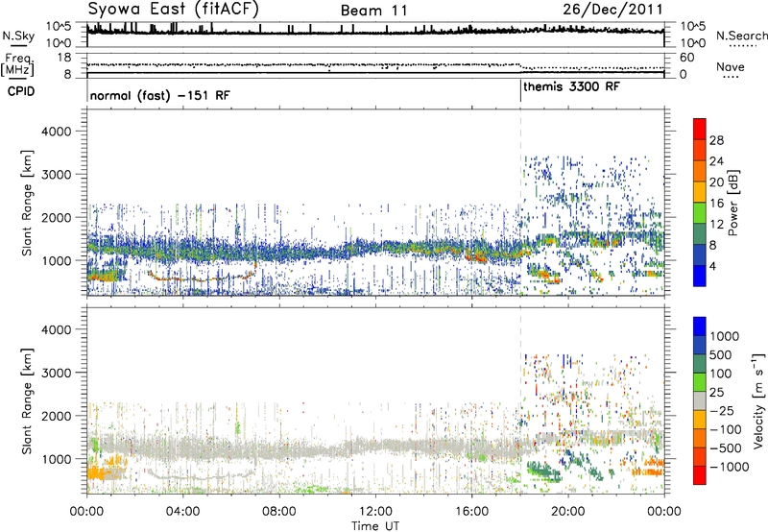Click the 'themis 3300 RF' mode label
Image resolution: width=768 pixels, height=532 pixels.
571,87
